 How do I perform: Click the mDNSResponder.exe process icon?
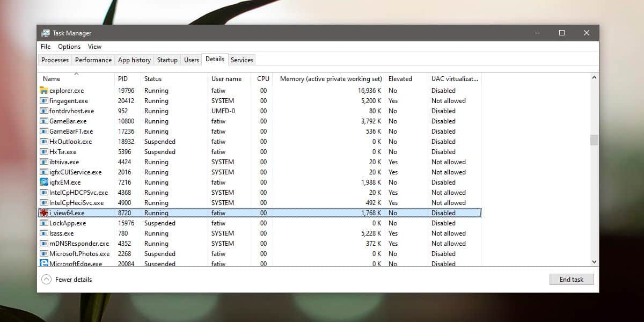[x=44, y=244]
